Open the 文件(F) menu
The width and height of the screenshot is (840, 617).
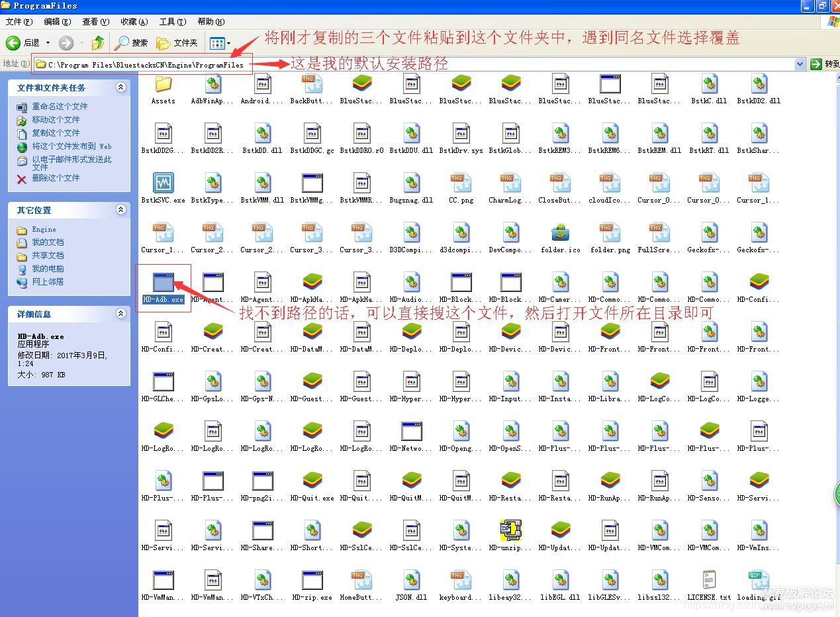click(x=19, y=22)
